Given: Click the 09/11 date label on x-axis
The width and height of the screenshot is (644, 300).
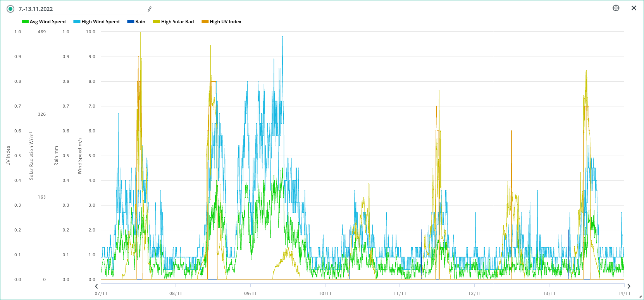Looking at the screenshot, I should [x=250, y=293].
